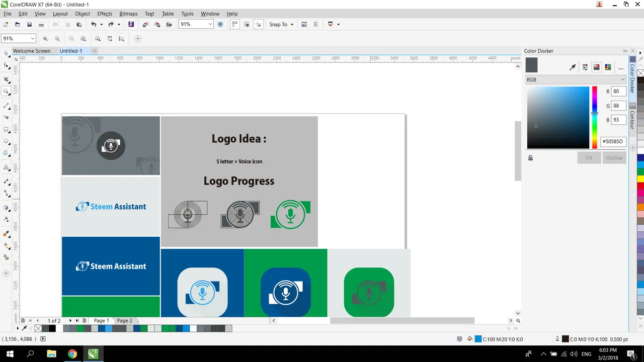Click the Save icon

pos(29,24)
